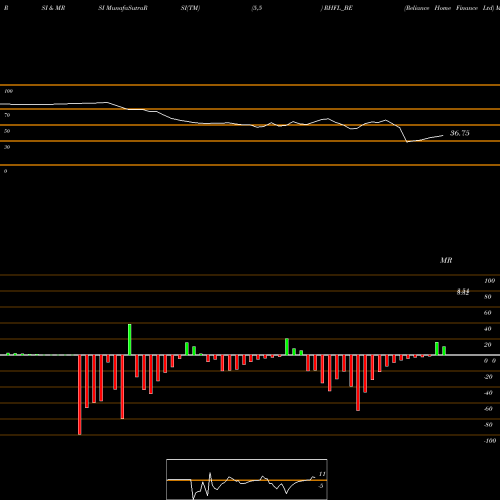Click the deepest red bar reaching -100
The height and width of the screenshot is (500, 500).
pyautogui.click(x=80, y=395)
